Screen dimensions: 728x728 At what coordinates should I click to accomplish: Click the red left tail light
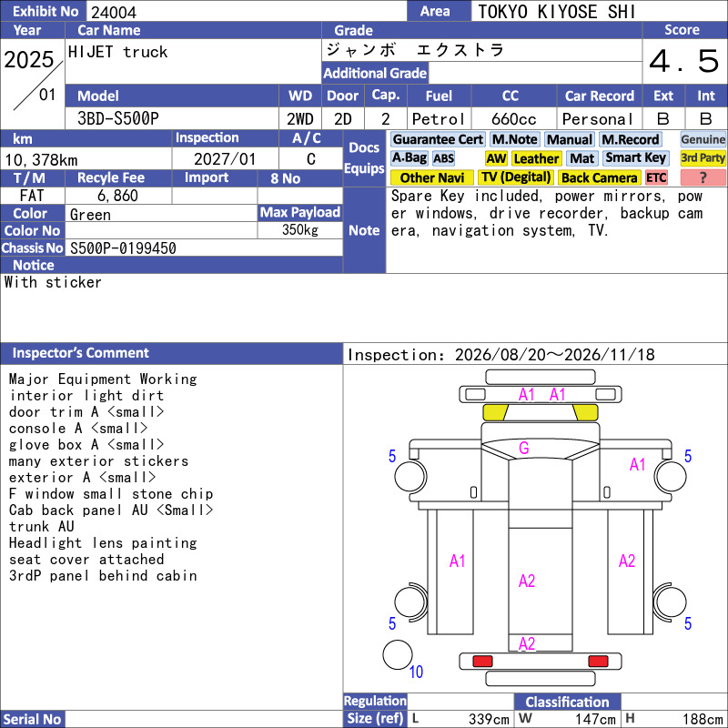[x=482, y=662]
